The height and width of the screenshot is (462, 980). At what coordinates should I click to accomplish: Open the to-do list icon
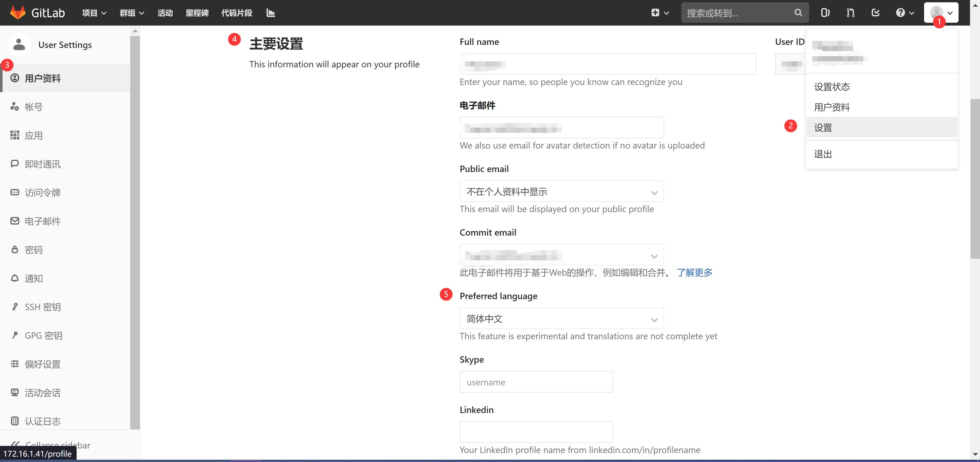pyautogui.click(x=875, y=13)
